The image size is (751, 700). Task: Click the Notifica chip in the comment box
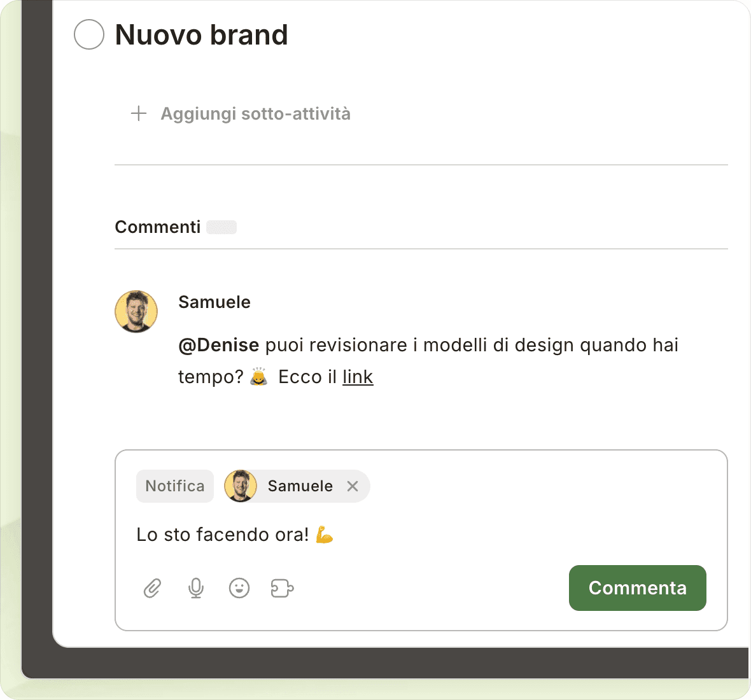175,486
